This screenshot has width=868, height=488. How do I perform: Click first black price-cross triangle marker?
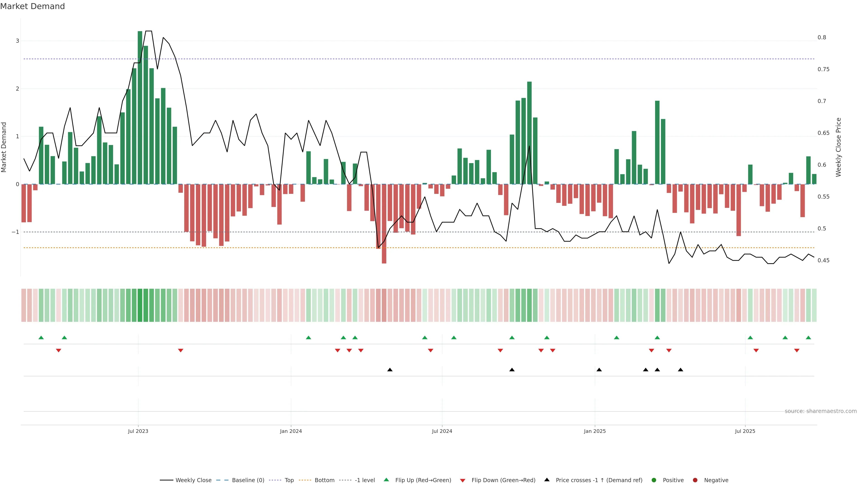tap(390, 370)
